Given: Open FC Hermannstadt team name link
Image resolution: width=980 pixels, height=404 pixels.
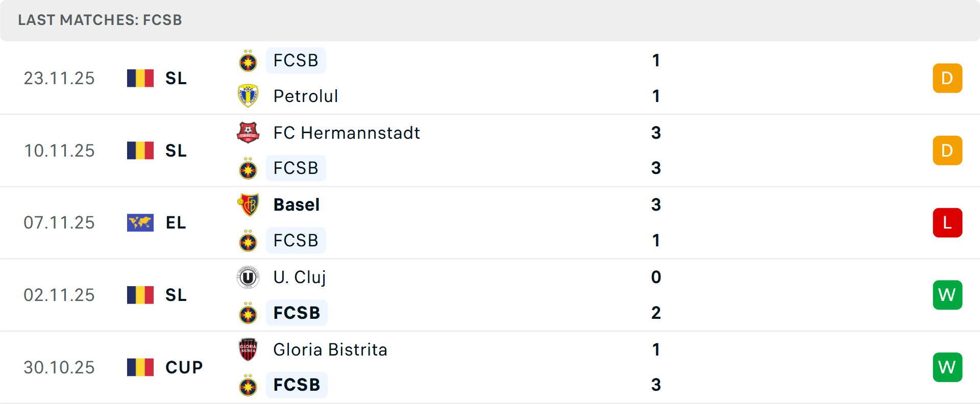Looking at the screenshot, I should (x=347, y=133).
